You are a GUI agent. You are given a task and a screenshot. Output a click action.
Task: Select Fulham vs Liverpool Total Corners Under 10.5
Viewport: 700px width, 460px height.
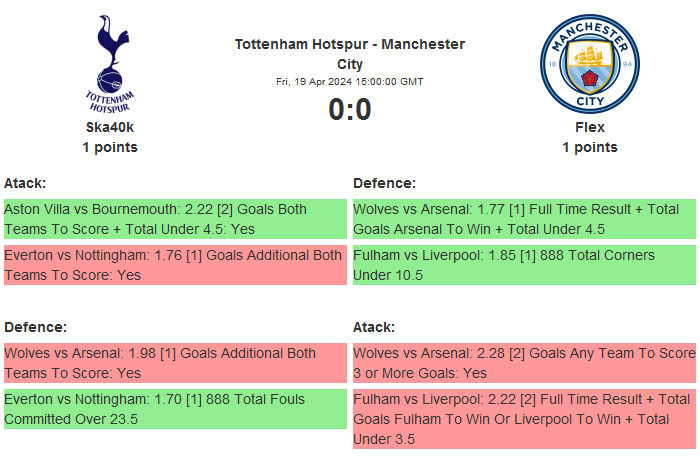click(x=523, y=265)
